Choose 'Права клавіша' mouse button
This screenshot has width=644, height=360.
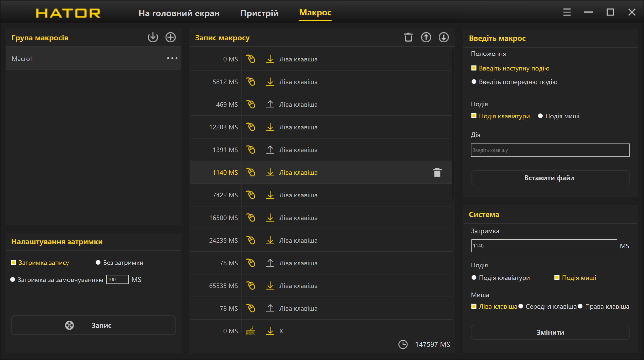[580, 306]
